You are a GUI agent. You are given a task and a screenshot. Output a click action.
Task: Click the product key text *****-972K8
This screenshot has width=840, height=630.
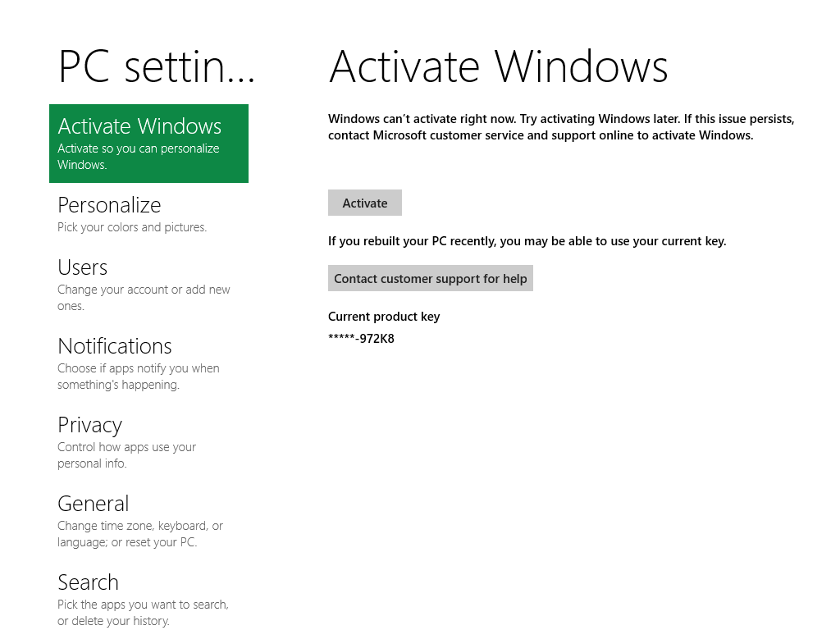[x=361, y=339]
